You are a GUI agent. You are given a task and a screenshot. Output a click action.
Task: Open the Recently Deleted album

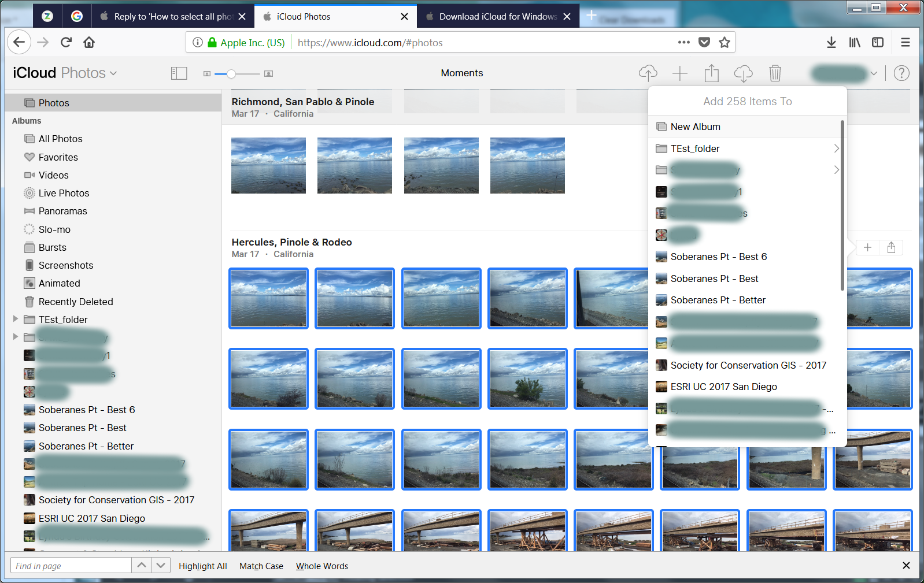pyautogui.click(x=113, y=302)
